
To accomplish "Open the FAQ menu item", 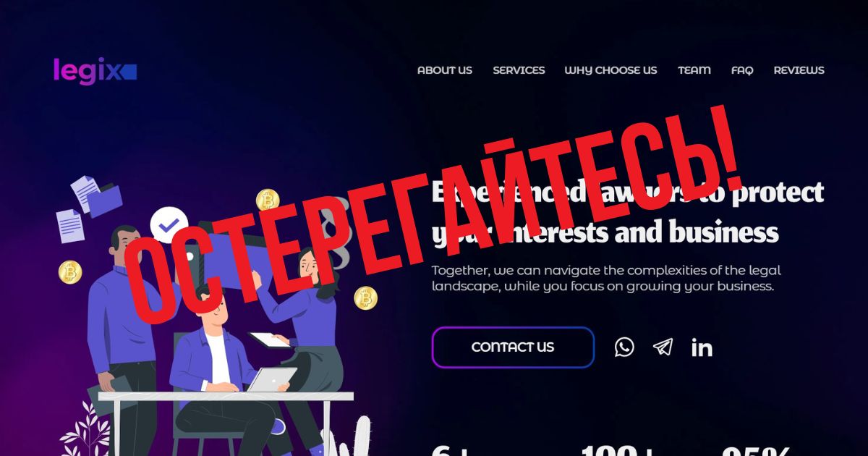I will point(742,70).
